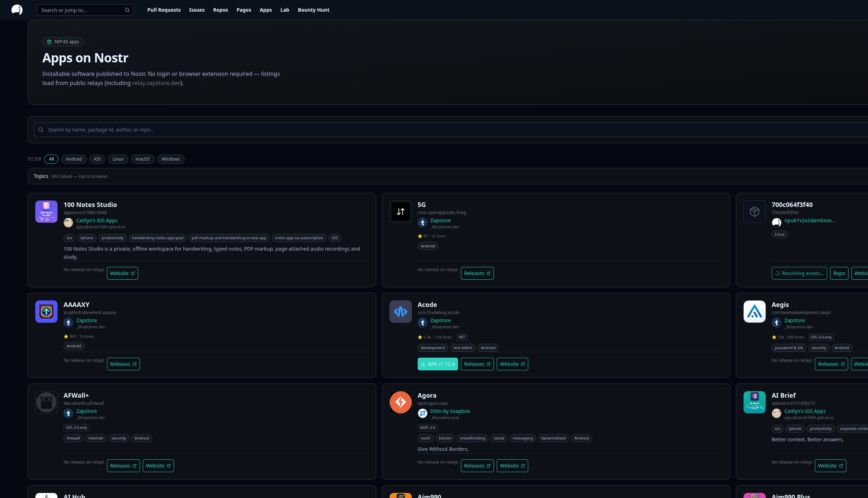Click Ditto by Soapbox publisher link
This screenshot has width=868, height=498.
point(450,411)
